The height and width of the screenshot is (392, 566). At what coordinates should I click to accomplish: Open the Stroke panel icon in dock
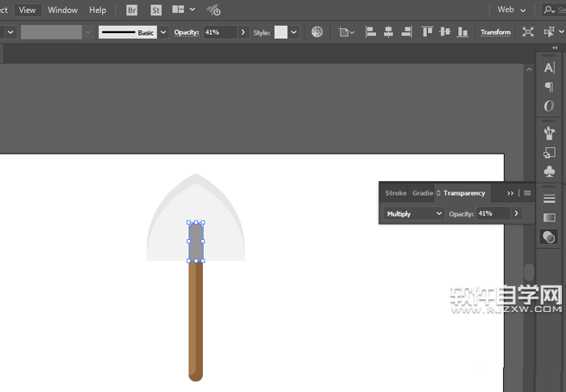(549, 198)
